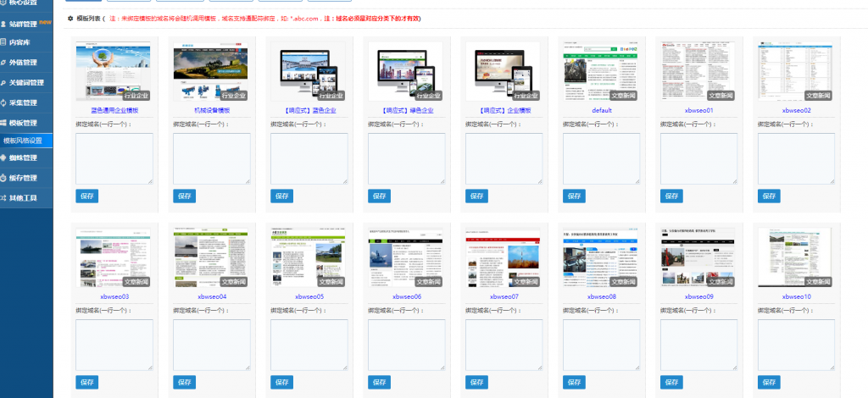This screenshot has height=398, width=868.
Task: Focus the domain textarea under 【响应式】蓝色企业
Action: [309, 158]
